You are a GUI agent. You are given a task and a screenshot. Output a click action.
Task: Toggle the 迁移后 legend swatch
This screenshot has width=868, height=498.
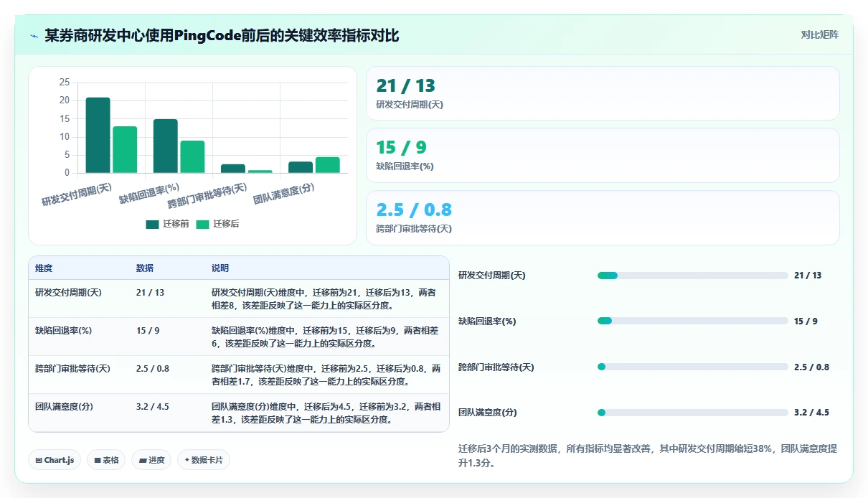tap(202, 224)
